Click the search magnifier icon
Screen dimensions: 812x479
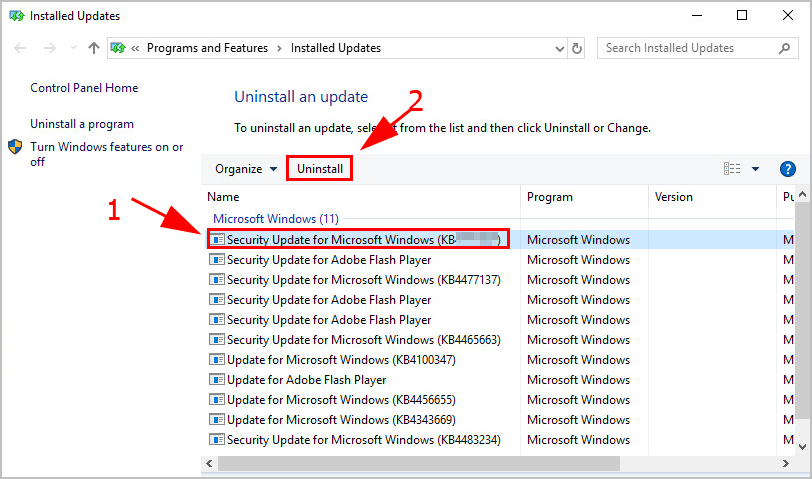(x=783, y=48)
